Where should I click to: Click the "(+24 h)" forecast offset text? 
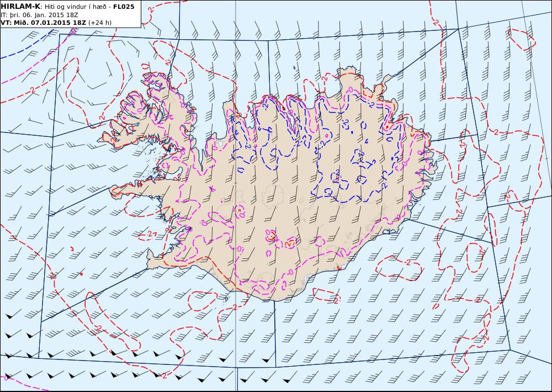click(99, 23)
